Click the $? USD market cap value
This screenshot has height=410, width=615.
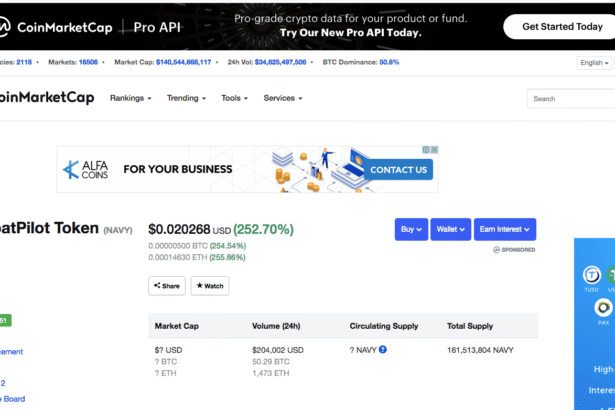pyautogui.click(x=168, y=350)
